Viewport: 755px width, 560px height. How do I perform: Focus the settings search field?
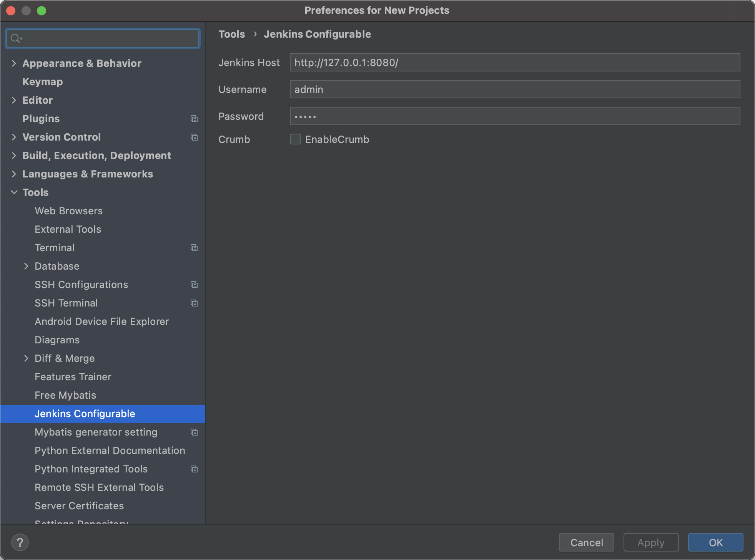pos(103,38)
